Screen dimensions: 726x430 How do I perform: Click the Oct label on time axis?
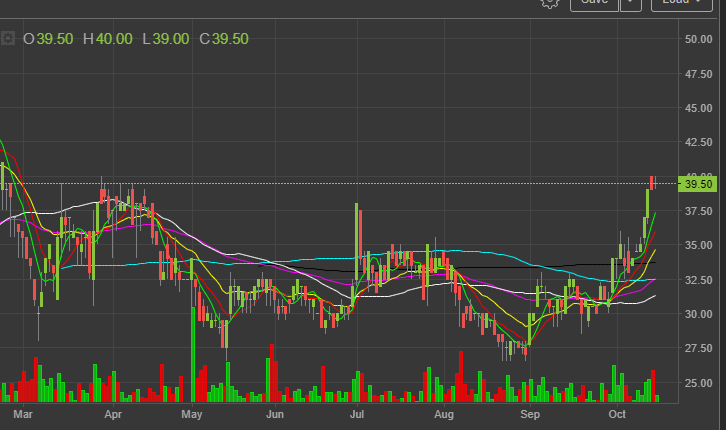(x=617, y=414)
